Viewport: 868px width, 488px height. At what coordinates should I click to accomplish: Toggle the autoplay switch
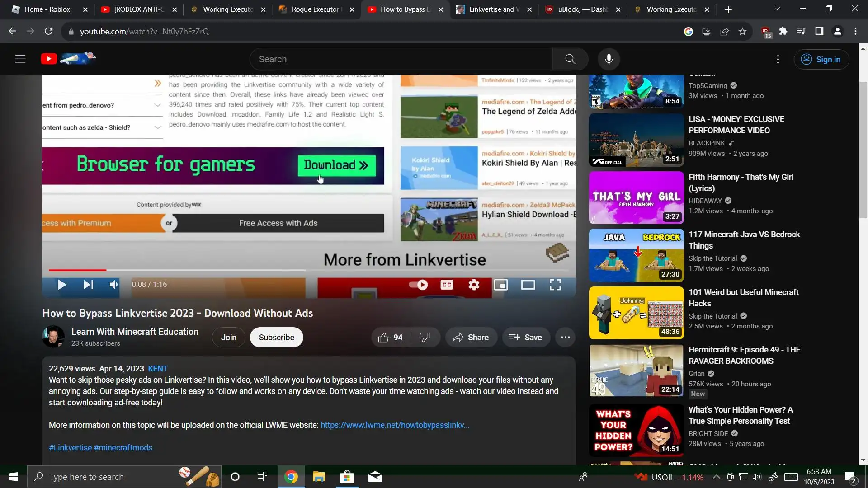(418, 285)
